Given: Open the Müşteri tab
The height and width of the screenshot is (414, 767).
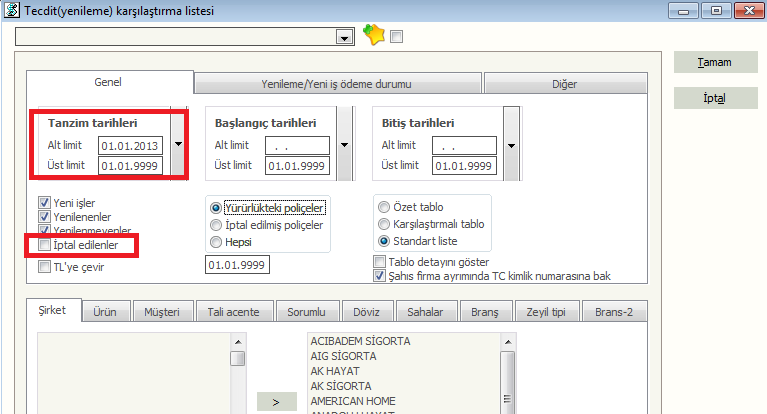Looking at the screenshot, I should pos(160,312).
